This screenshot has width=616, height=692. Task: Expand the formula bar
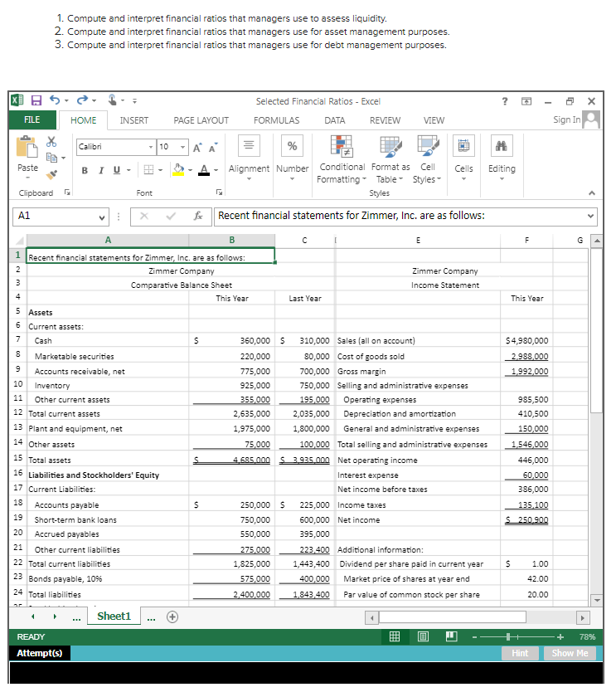[x=590, y=216]
